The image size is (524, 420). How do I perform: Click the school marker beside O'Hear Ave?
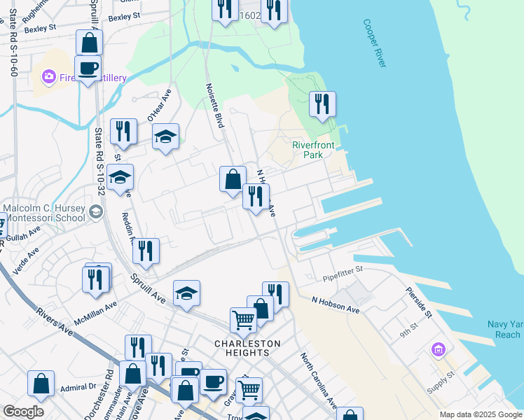click(166, 138)
